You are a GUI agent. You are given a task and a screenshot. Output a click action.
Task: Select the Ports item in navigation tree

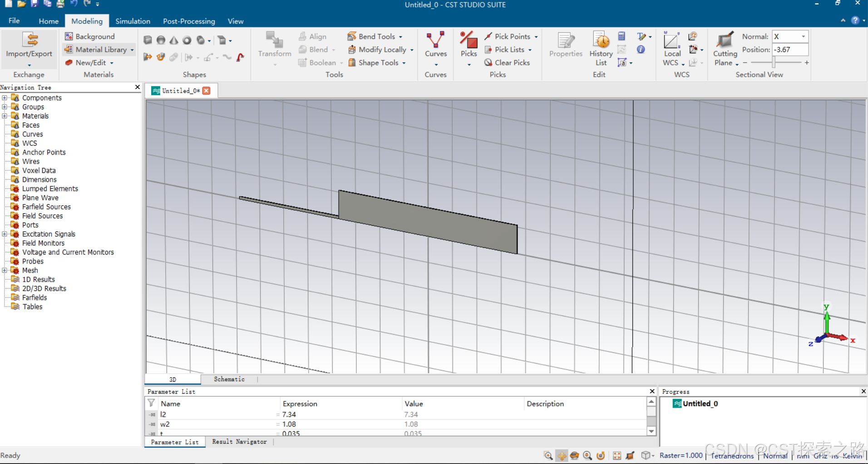[x=30, y=225]
